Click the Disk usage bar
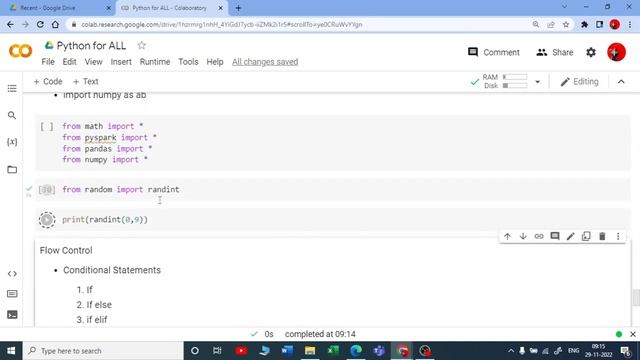The image size is (640, 360). click(x=515, y=86)
